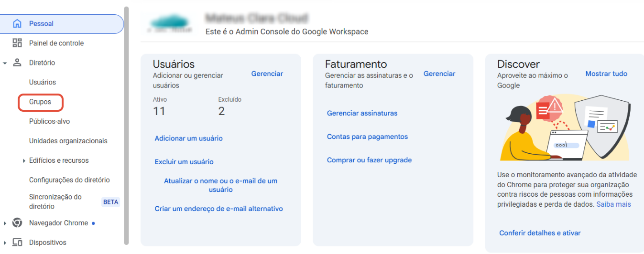Expand the Edifícios e recursos arrow

point(24,161)
